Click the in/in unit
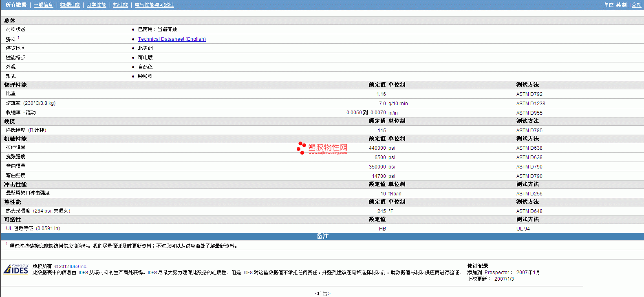 (x=393, y=113)
